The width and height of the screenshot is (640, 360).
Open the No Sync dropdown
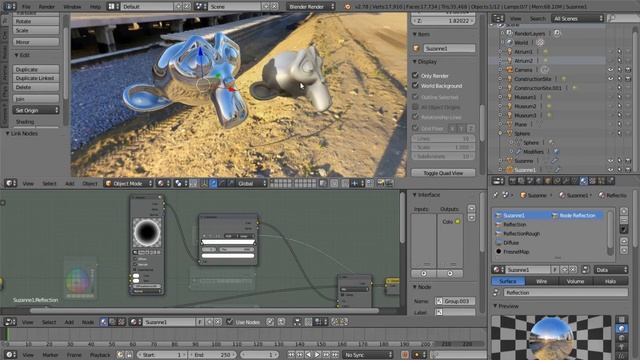coord(368,355)
